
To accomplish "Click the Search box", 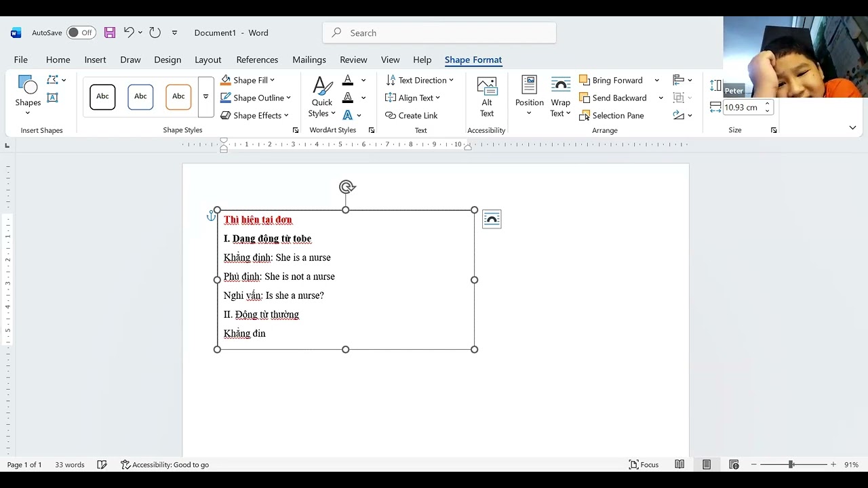I will (x=439, y=33).
